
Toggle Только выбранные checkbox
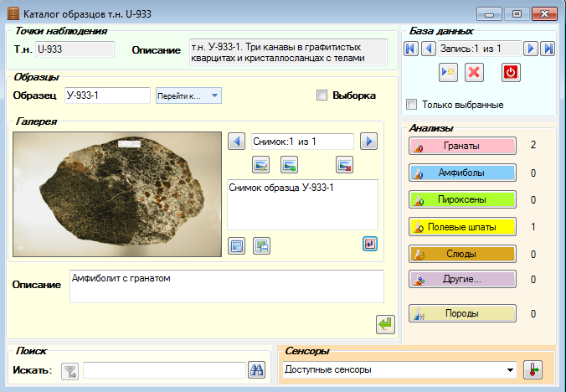point(411,105)
